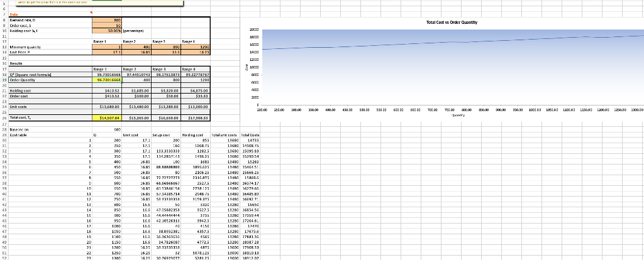Select total cost cell 16074.17

[250, 183]
